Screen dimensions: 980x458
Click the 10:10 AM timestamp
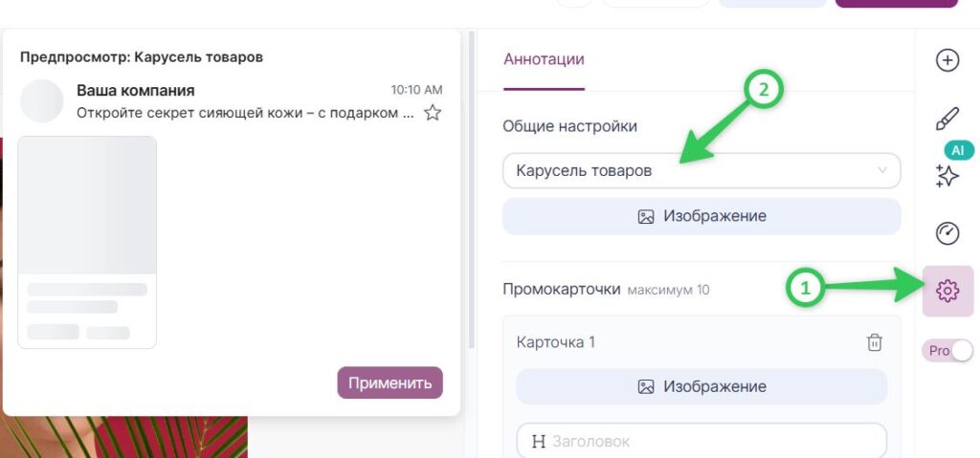click(x=417, y=90)
